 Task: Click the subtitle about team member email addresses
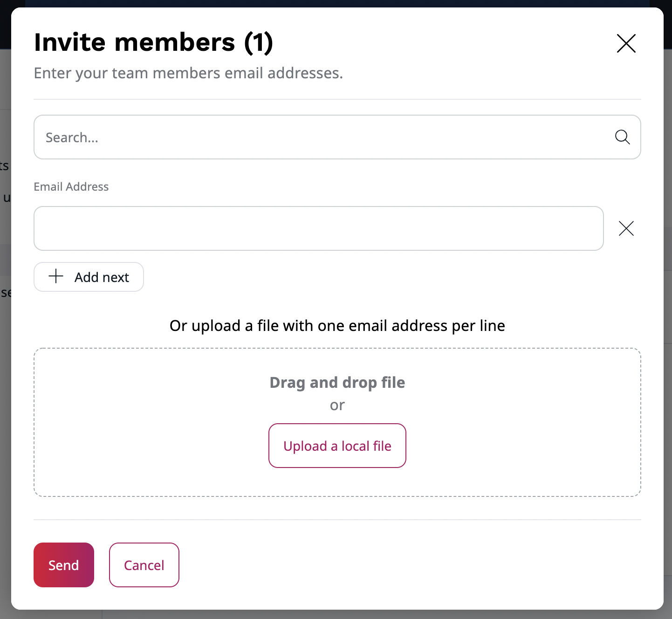tap(188, 73)
